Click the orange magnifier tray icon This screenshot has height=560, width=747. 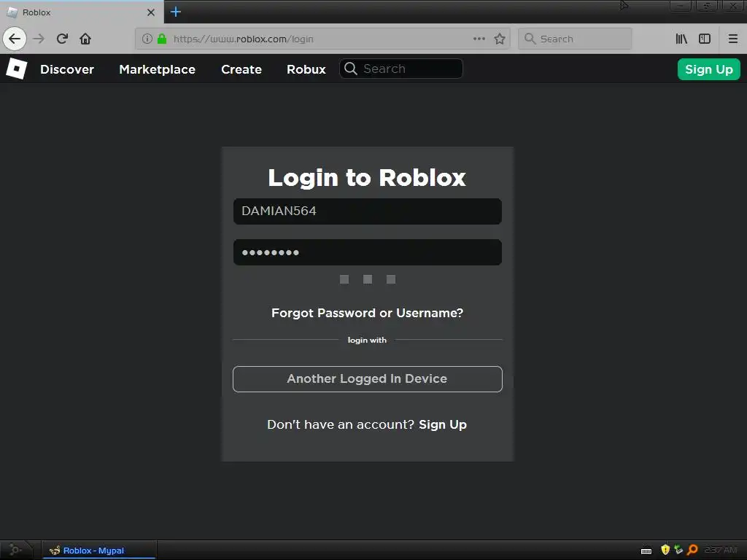tap(693, 550)
